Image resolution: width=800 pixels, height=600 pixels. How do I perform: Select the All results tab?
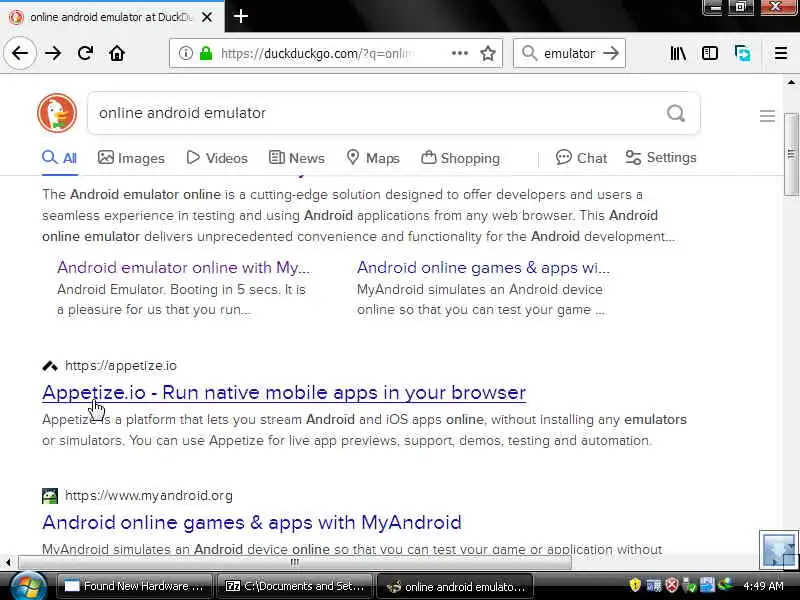point(60,158)
